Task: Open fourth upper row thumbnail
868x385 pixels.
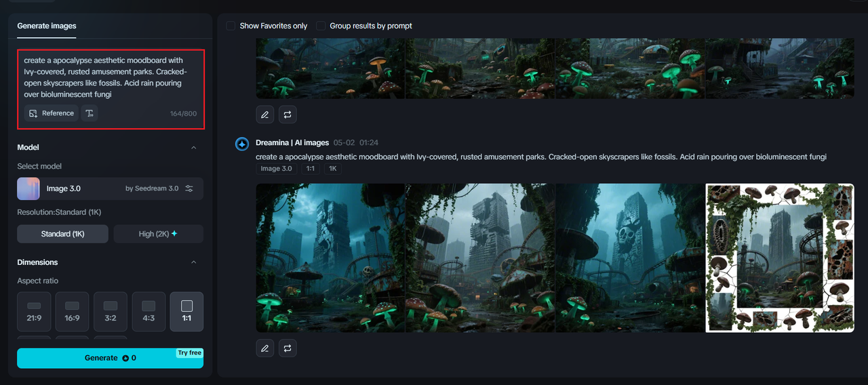Action: (x=780, y=68)
